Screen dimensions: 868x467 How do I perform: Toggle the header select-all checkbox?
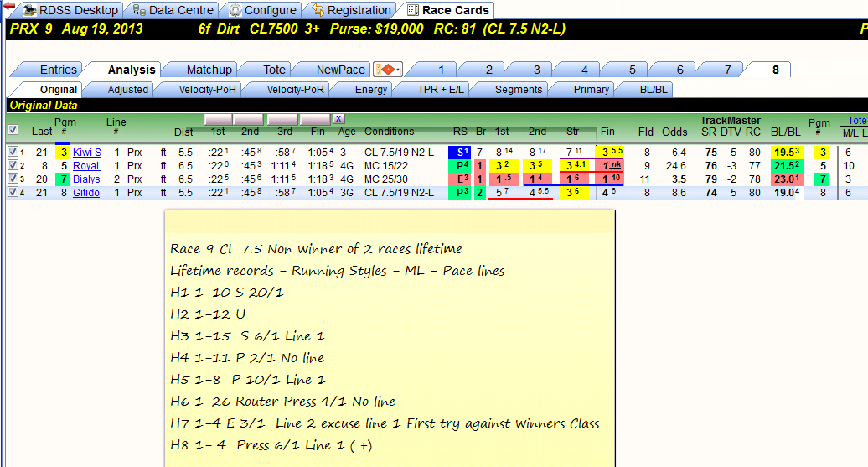(13, 130)
